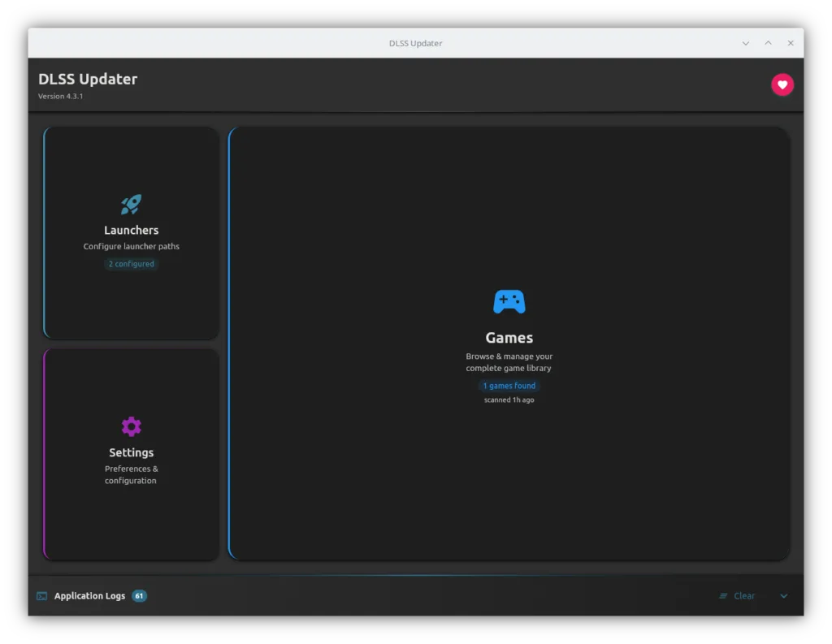Screen dimensions: 832x644
Task: Close the DLSS Updater window
Action: coord(791,43)
